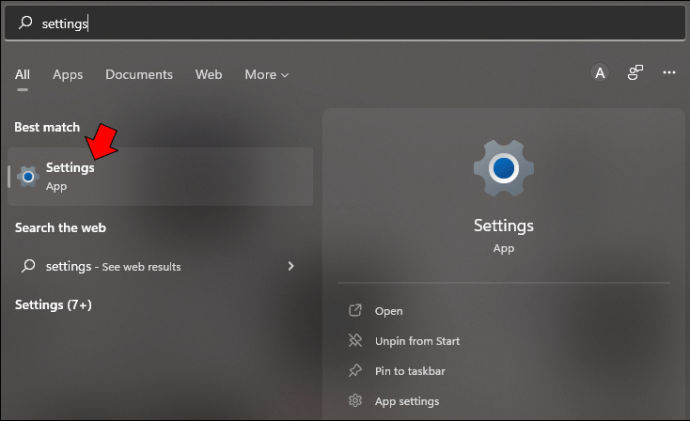Viewport: 690px width, 421px height.
Task: Switch to the All filter tab
Action: click(x=22, y=74)
